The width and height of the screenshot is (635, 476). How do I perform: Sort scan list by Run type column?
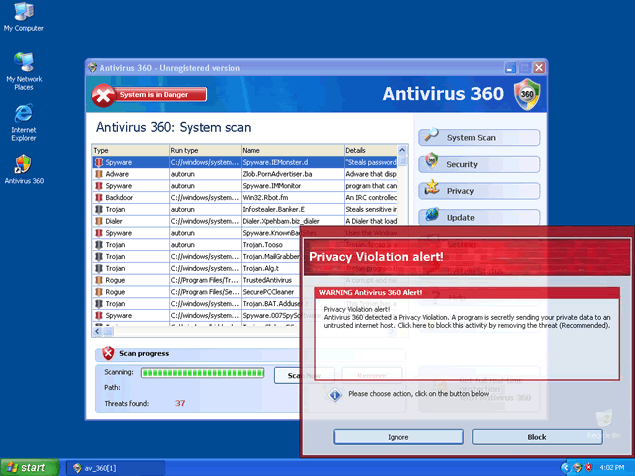pyautogui.click(x=204, y=150)
